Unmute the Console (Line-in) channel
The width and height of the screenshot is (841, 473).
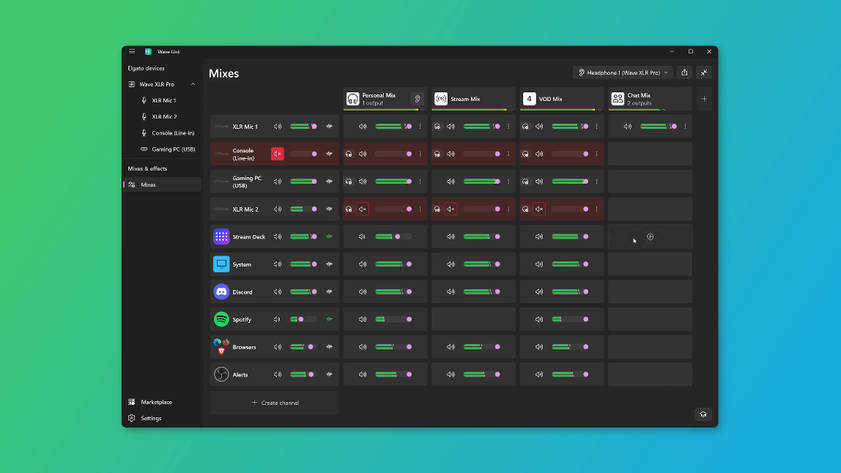pyautogui.click(x=277, y=154)
